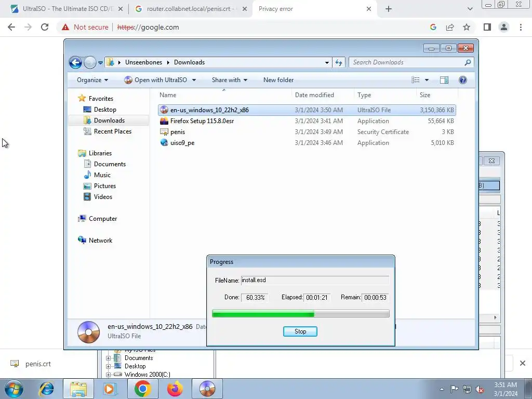532x399 pixels.
Task: Click the Stop button in Progress dialog
Action: (300, 331)
